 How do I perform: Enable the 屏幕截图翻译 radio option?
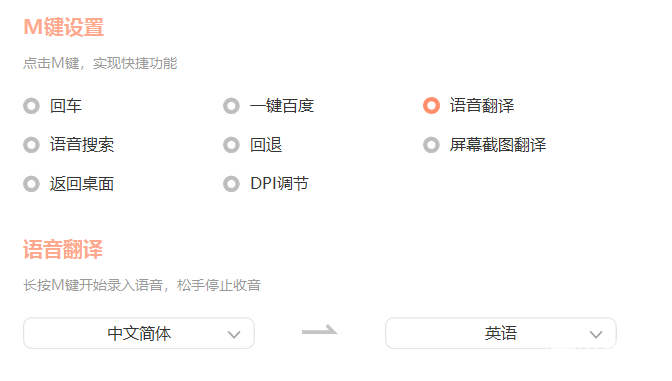(431, 145)
